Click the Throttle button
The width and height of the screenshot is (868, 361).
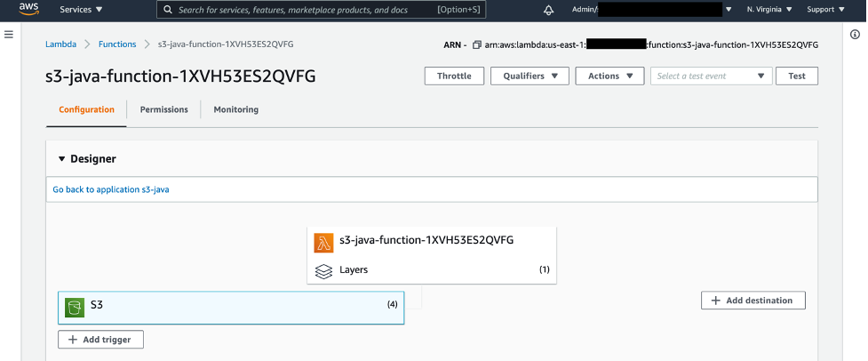point(454,76)
